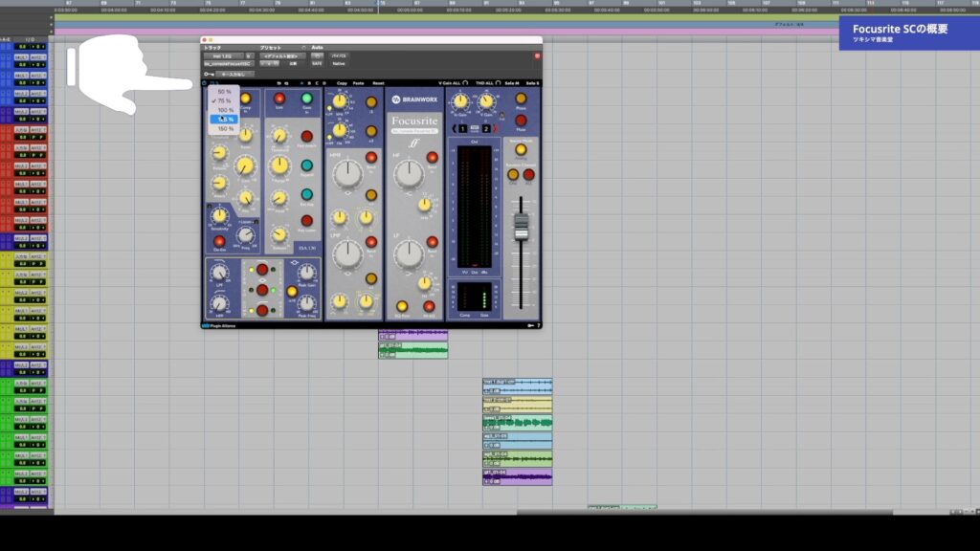Open the plug-in name selector bx_consoleFocusrite SC

pyautogui.click(x=228, y=64)
